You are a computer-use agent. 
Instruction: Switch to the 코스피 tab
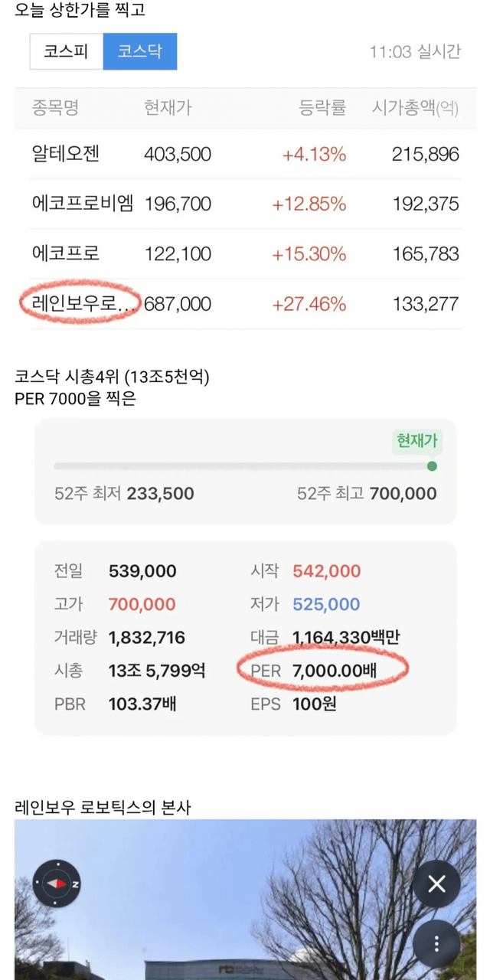coord(66,52)
